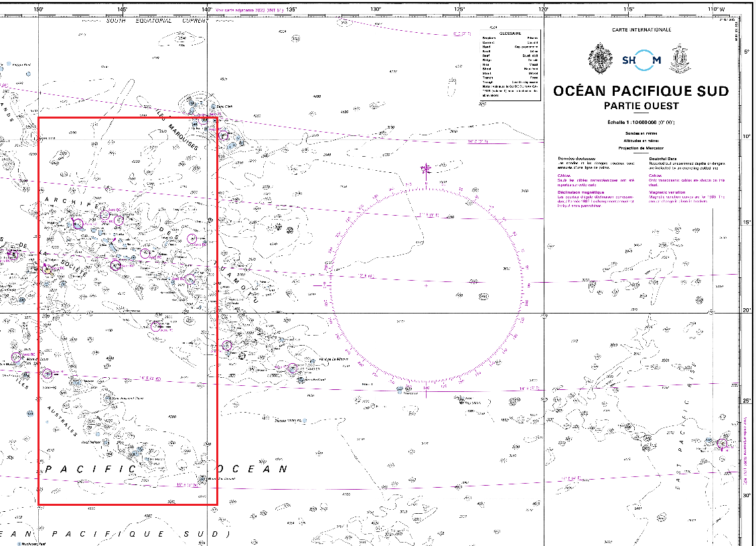Click the Déclinaison magnétique note heading
Screen dimensions: 756x546
click(x=585, y=190)
